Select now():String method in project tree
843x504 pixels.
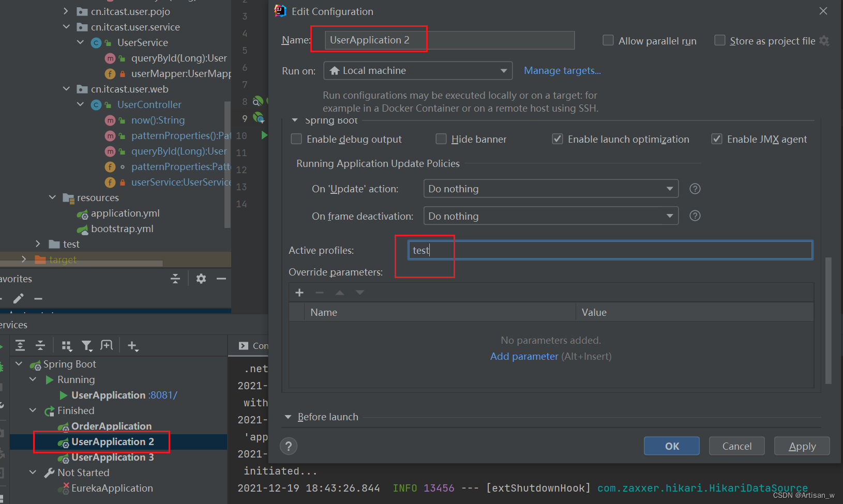[x=158, y=120]
